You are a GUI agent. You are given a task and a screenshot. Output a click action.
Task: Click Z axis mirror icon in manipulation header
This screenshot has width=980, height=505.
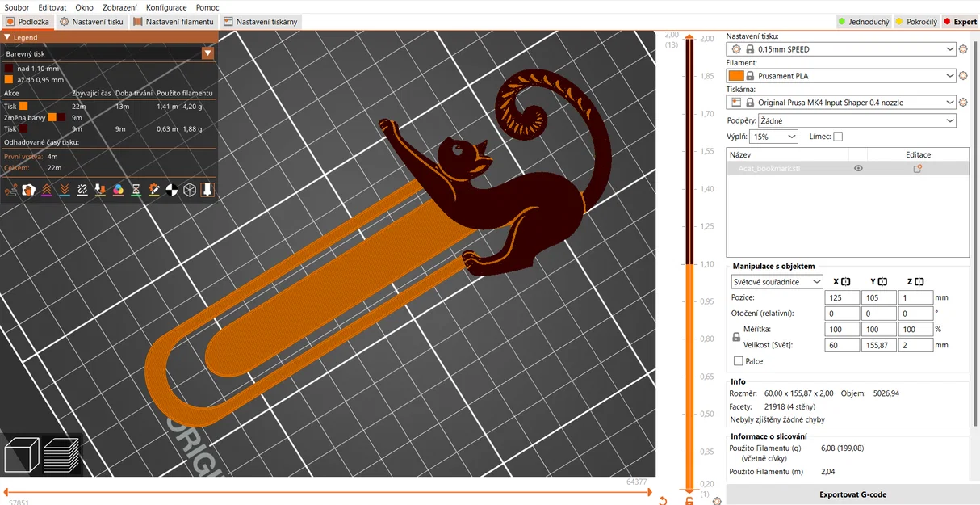[x=919, y=281]
